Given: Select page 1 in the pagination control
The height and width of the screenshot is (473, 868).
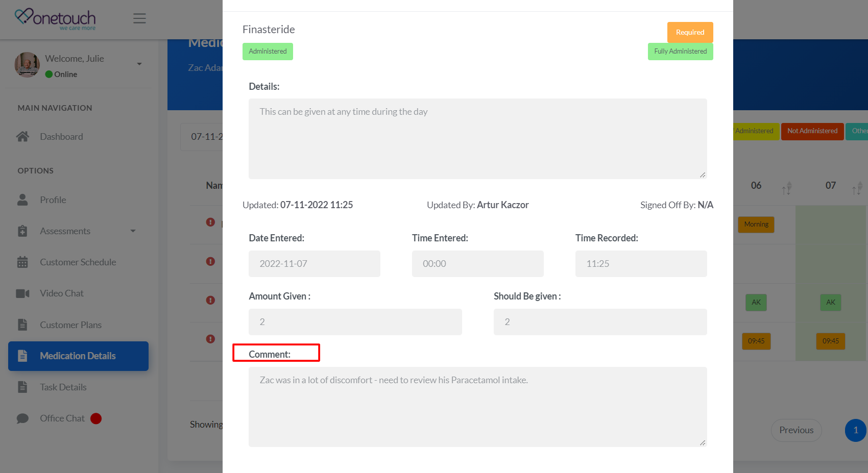Looking at the screenshot, I should click(x=855, y=430).
